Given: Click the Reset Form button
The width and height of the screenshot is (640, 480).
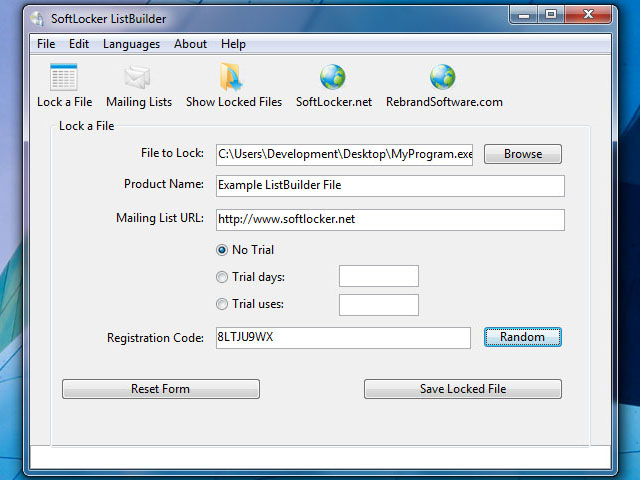Looking at the screenshot, I should tap(161, 389).
